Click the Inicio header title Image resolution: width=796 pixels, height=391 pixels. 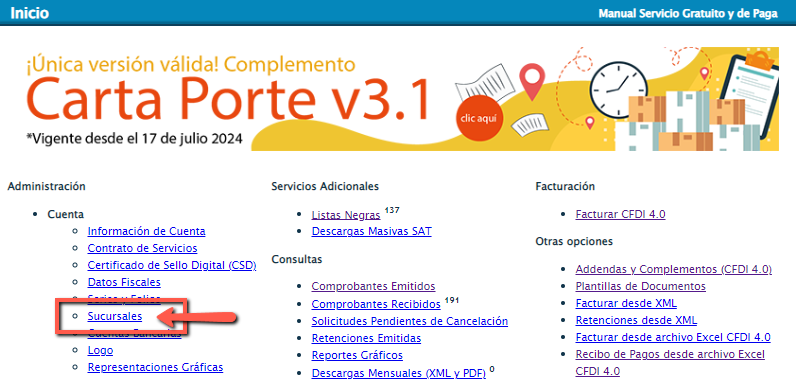pyautogui.click(x=29, y=13)
